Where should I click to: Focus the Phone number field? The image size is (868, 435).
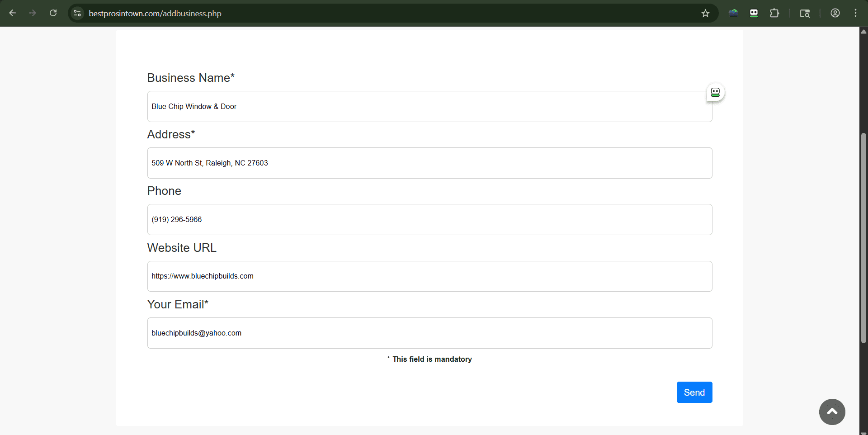point(429,219)
